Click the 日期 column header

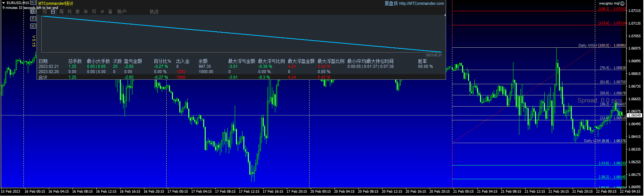[x=43, y=61]
